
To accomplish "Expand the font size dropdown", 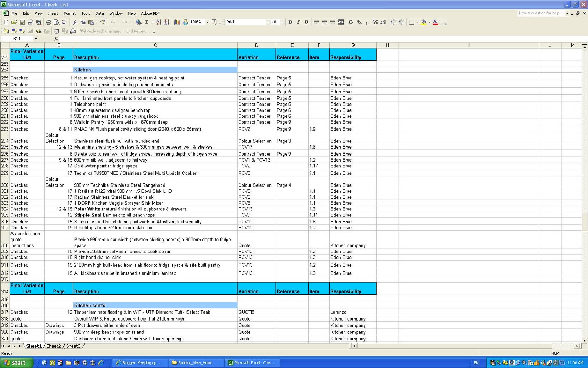I will click(282, 22).
